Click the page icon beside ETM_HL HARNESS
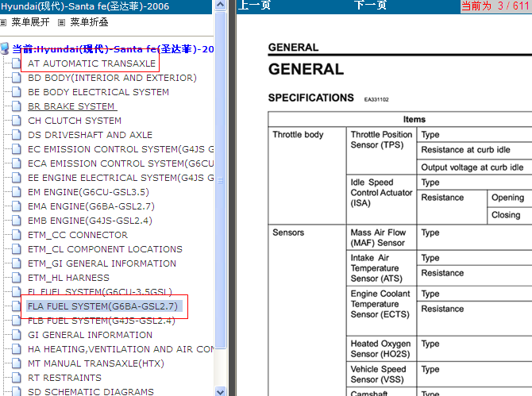 pos(17,278)
